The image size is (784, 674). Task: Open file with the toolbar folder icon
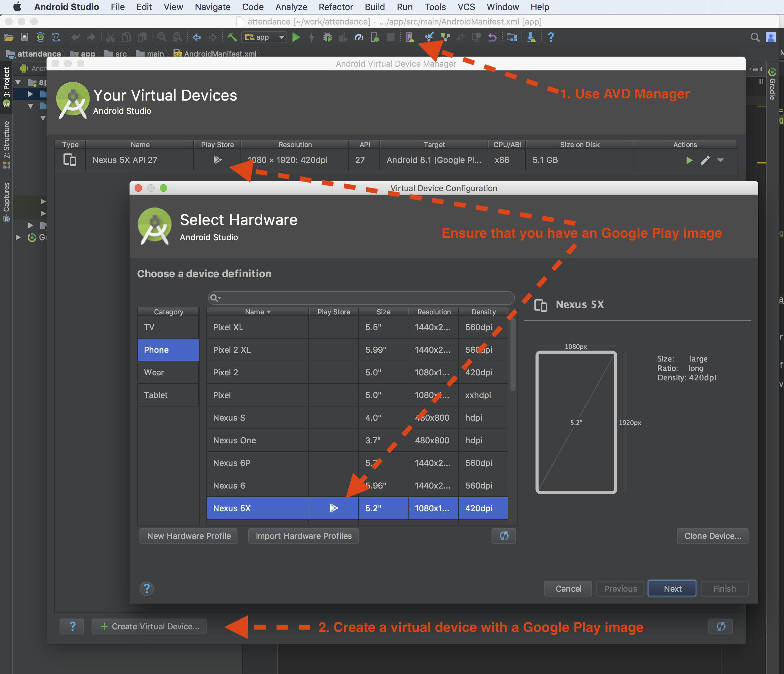(x=9, y=37)
